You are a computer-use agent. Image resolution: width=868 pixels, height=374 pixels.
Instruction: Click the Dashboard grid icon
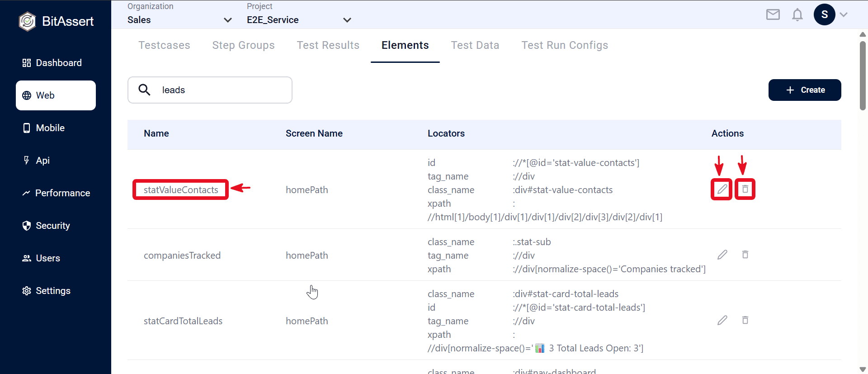(27, 63)
